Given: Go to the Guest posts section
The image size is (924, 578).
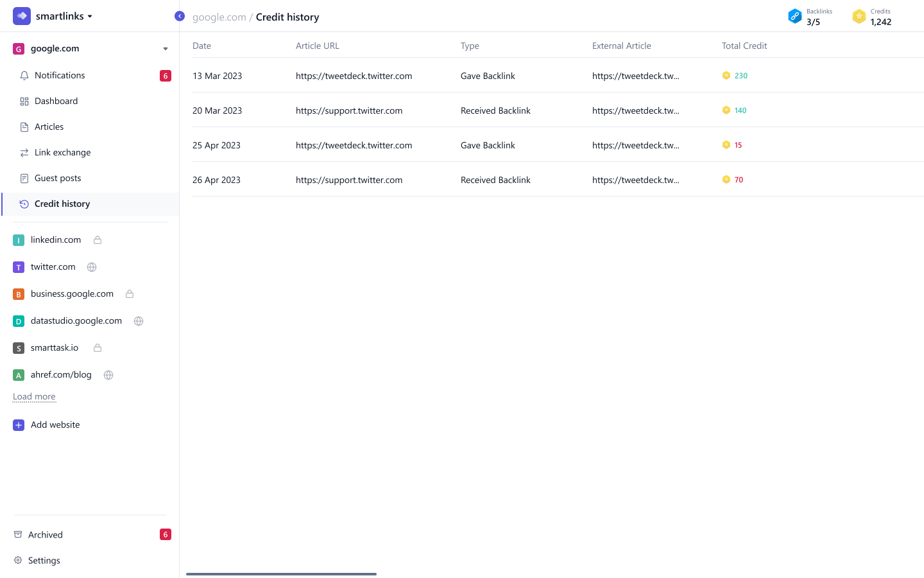Looking at the screenshot, I should click(x=58, y=179).
